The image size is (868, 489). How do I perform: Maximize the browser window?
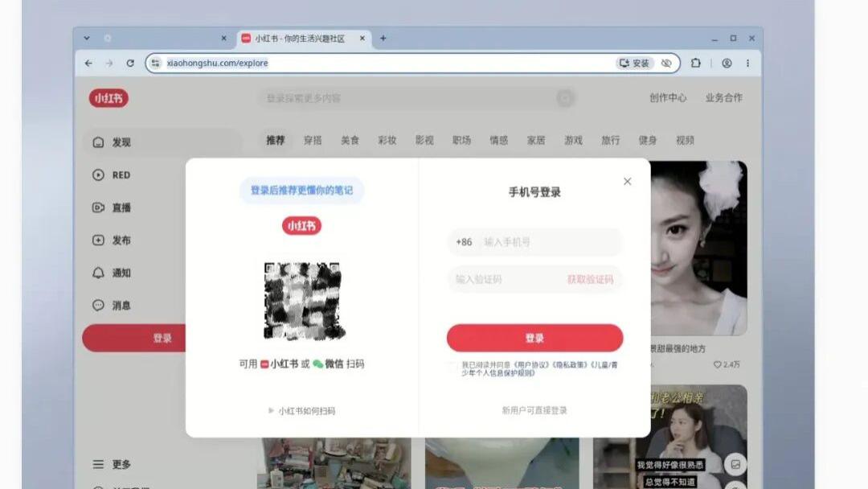[x=733, y=39]
